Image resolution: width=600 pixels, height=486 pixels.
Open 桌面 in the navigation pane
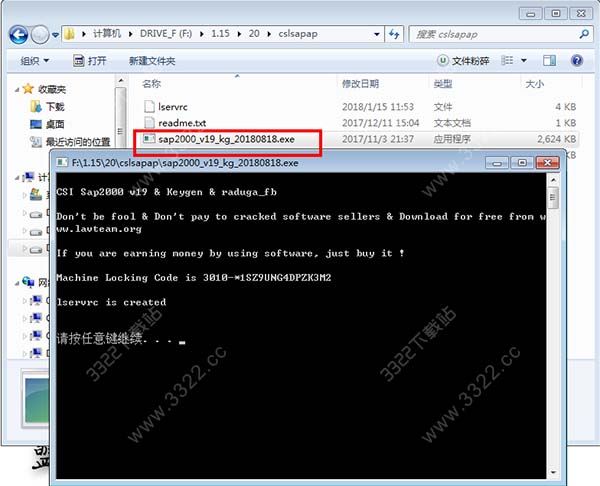pos(55,124)
